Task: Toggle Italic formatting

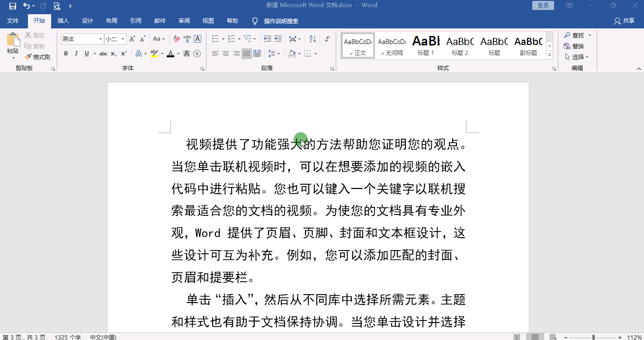Action: click(76, 54)
